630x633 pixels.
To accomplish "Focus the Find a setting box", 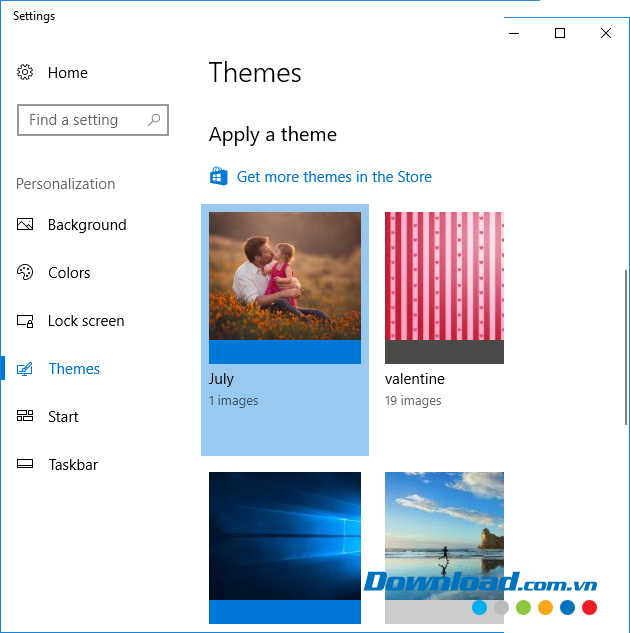I will 93,120.
